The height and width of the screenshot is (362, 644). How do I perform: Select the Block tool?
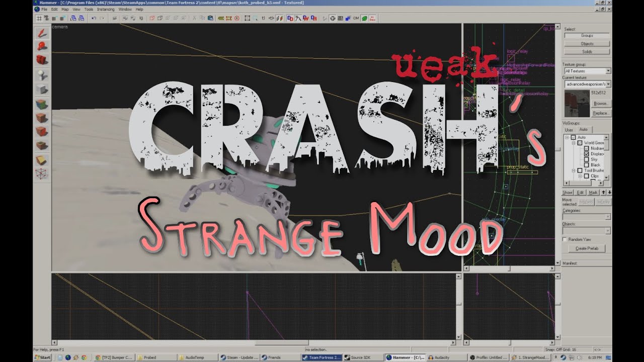click(x=41, y=88)
